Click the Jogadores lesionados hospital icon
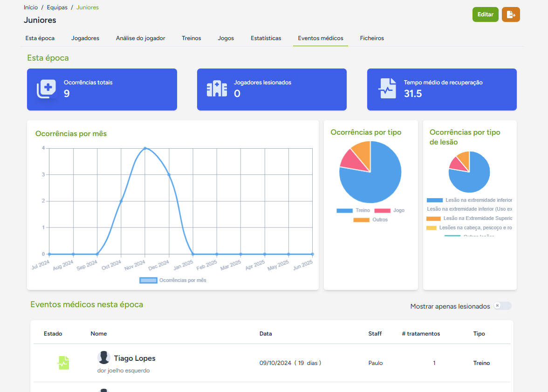This screenshot has width=548, height=392. 217,89
